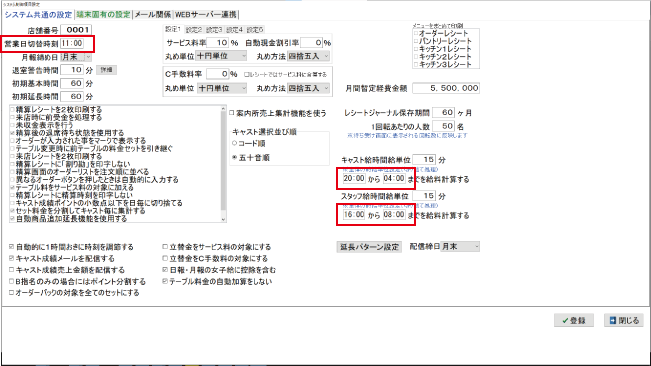Select the 設定5 sub-tab
Screen dimensions: 651x366
[x=255, y=30]
